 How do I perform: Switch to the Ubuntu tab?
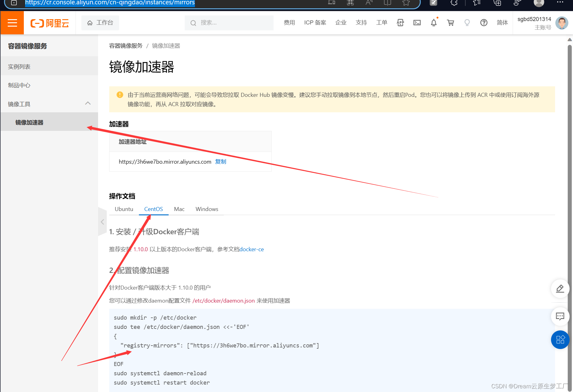(124, 209)
